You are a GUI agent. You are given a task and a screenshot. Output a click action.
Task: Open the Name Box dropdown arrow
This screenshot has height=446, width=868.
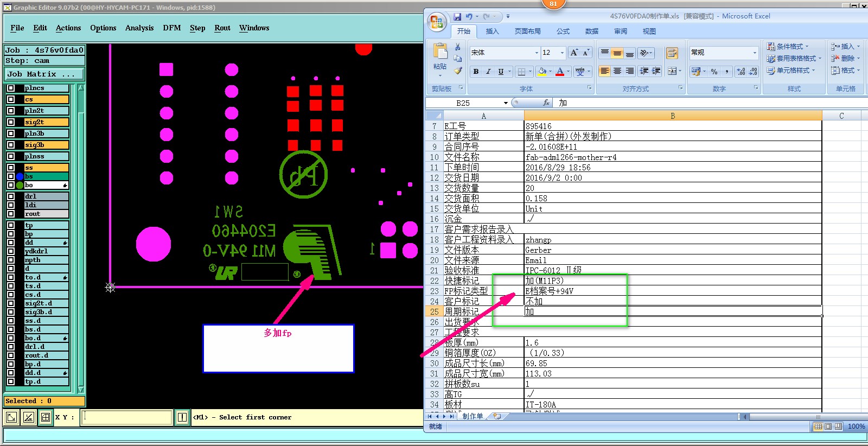coord(506,103)
